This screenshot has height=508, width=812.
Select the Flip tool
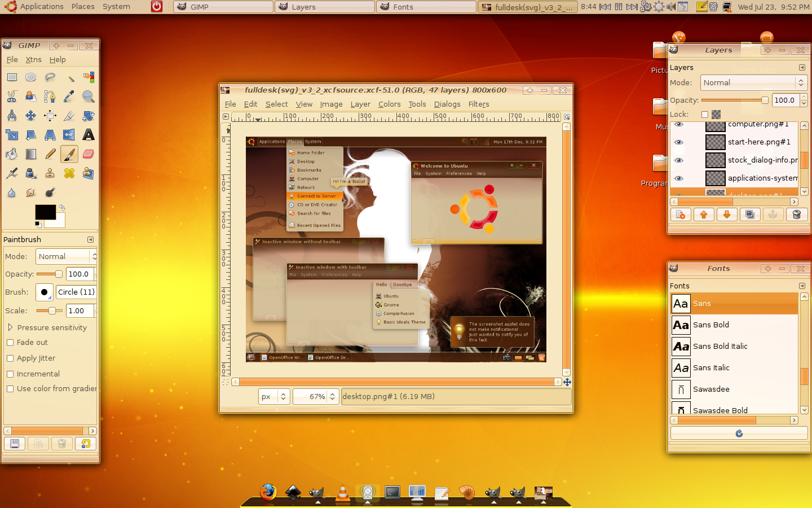[69, 135]
